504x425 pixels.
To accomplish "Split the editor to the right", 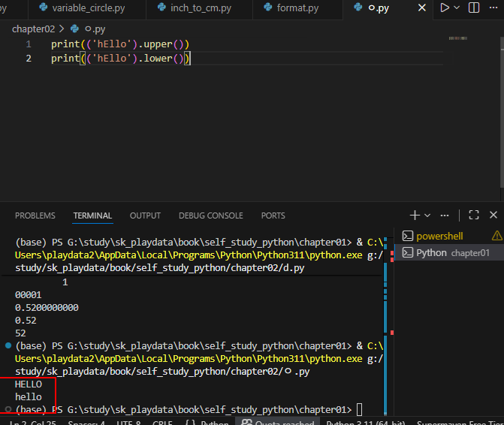I will click(474, 8).
